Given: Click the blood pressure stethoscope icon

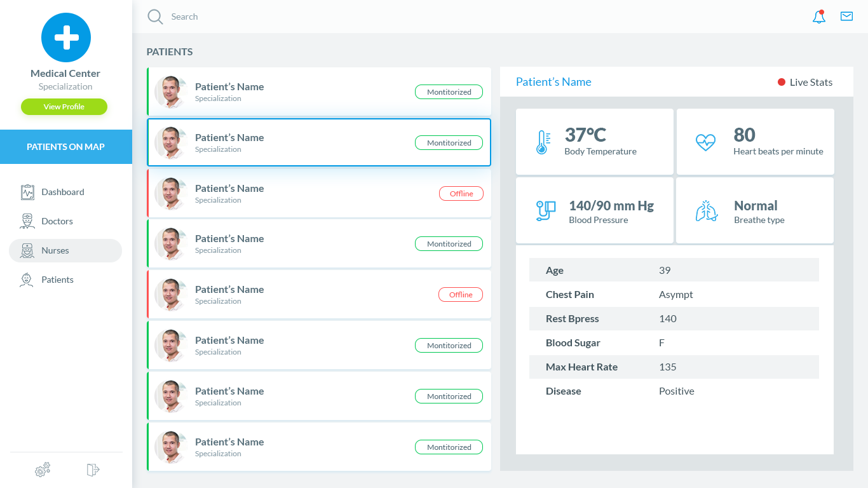Looking at the screenshot, I should point(546,210).
